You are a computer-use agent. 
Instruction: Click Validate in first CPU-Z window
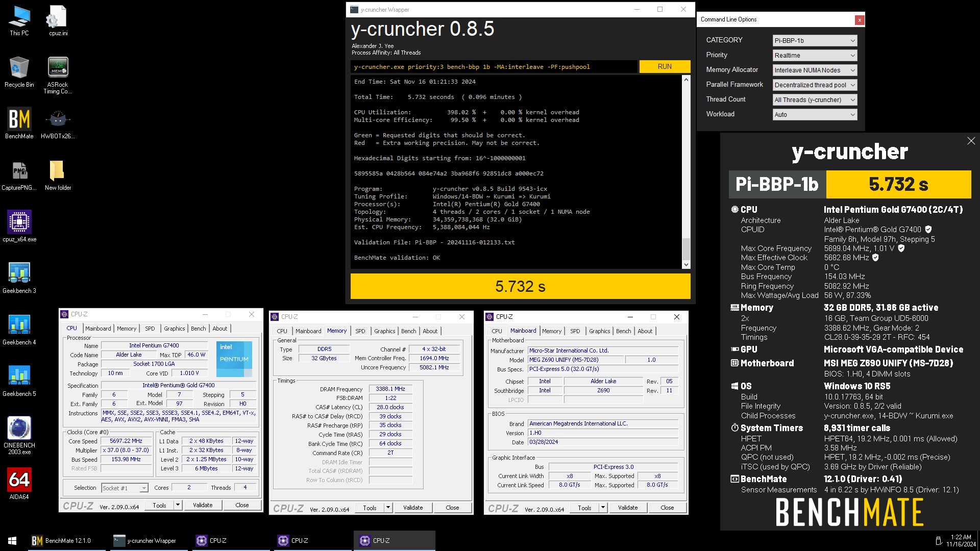(203, 505)
